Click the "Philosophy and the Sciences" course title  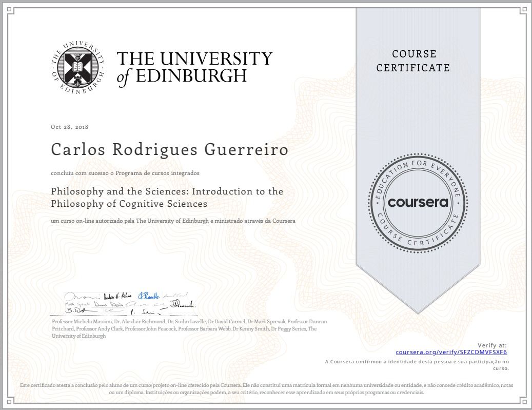167,198
